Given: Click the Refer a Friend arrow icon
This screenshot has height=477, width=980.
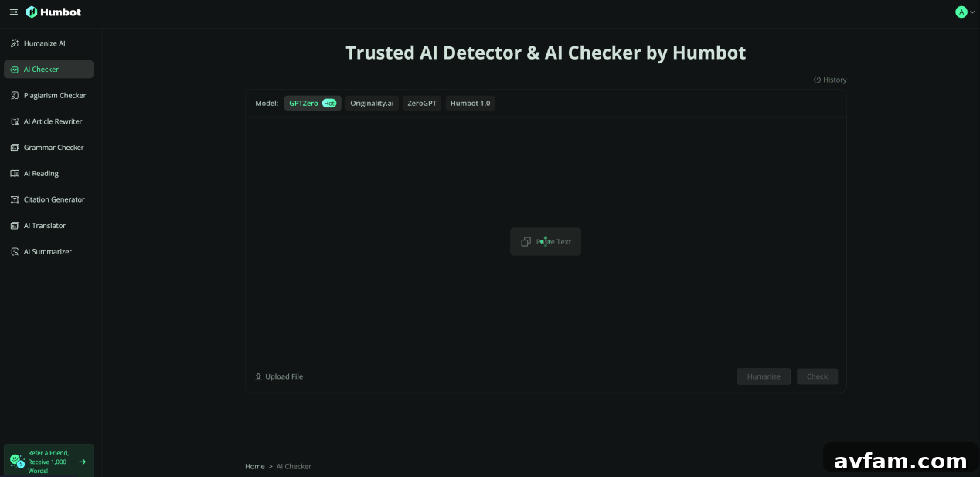Looking at the screenshot, I should coord(83,462).
